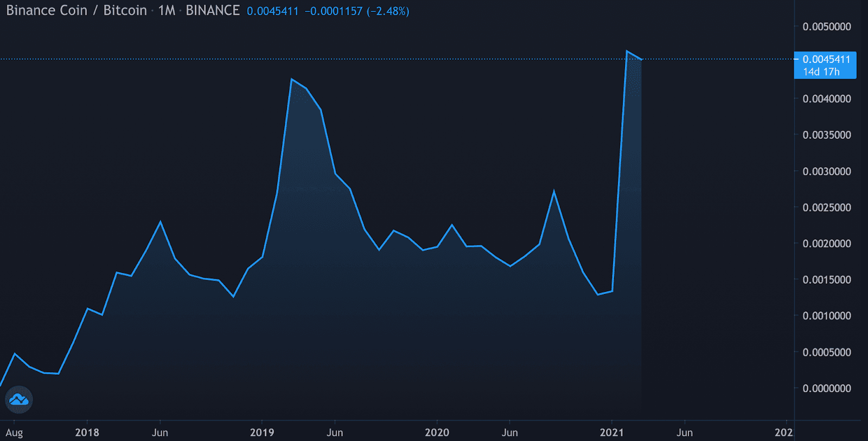This screenshot has height=441, width=868.
Task: Select the 1M interval label in header
Action: 167,11
